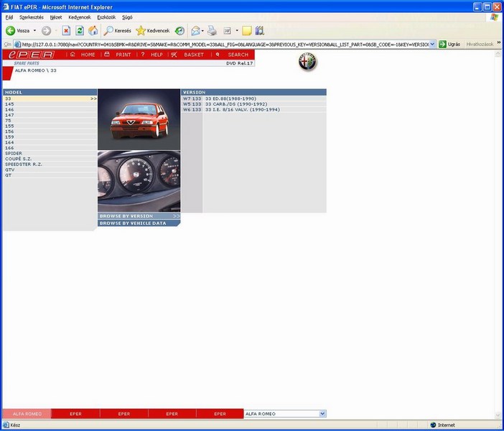The height and width of the screenshot is (431, 504).
Task: Open the Nézet menu
Action: (56, 17)
